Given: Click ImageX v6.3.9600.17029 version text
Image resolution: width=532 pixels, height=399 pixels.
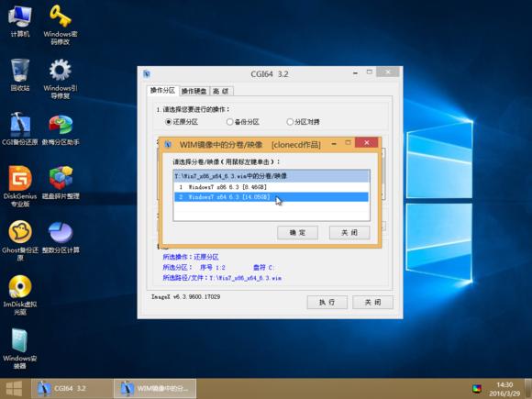Looking at the screenshot, I should coord(185,296).
